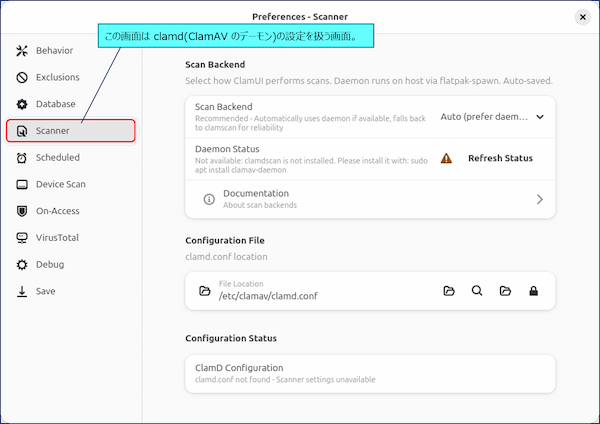Click the Save download-arrow icon
This screenshot has width=600, height=424.
(22, 291)
